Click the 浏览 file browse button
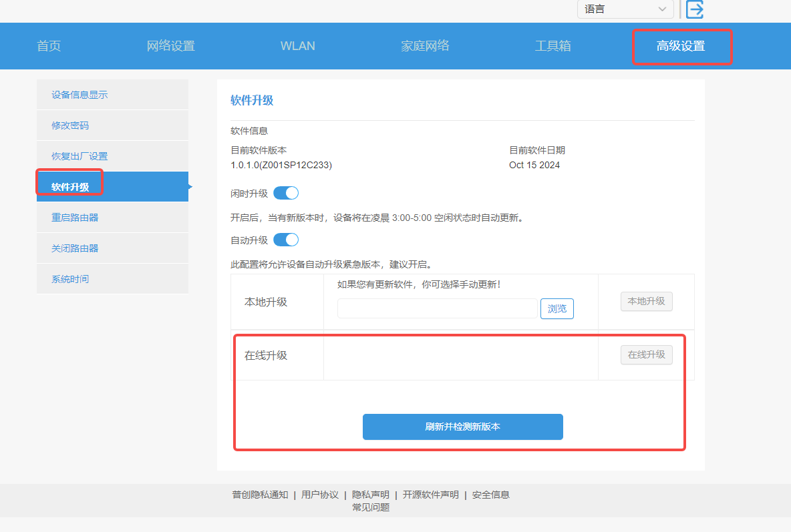The height and width of the screenshot is (532, 791). (557, 308)
